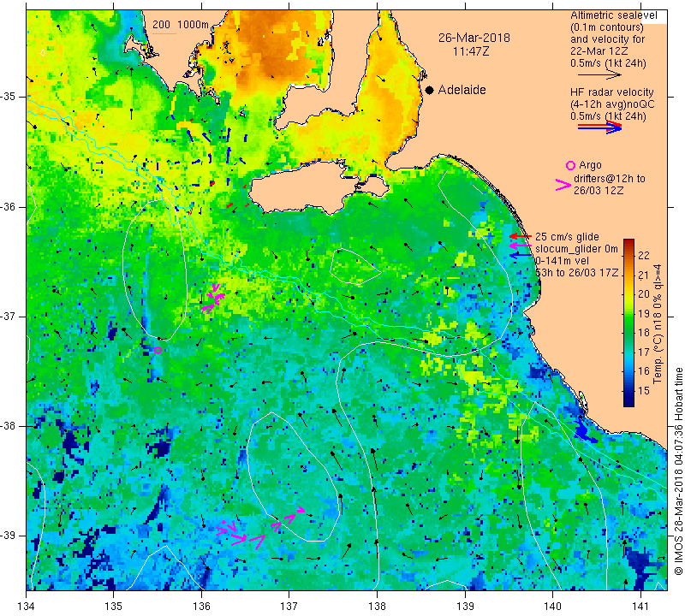Click the colorbar value 19
The image size is (685, 616).
click(644, 313)
